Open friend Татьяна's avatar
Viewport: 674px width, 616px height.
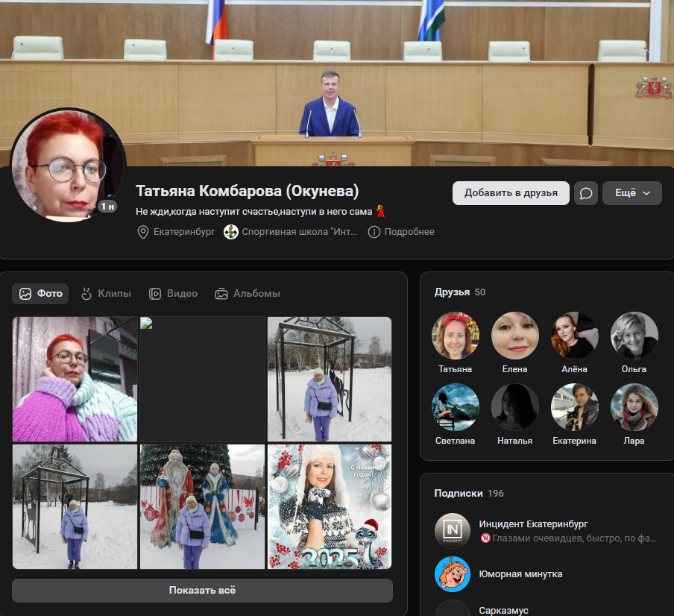pos(456,336)
